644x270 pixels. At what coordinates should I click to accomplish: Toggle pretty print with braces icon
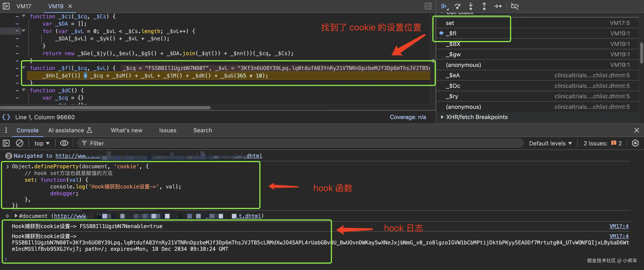6,117
